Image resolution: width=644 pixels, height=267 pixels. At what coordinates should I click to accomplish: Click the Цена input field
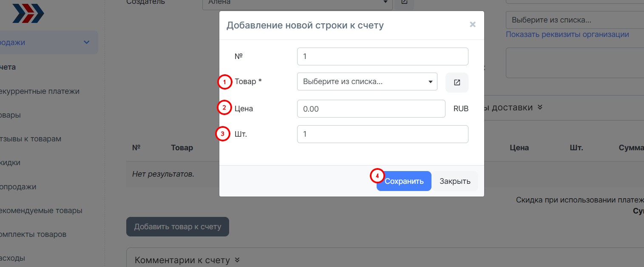[371, 109]
